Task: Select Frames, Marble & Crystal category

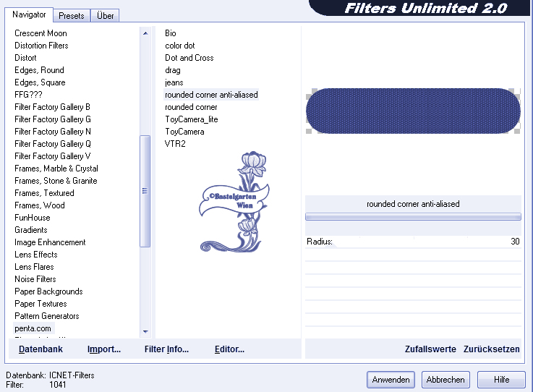Action: [x=56, y=169]
